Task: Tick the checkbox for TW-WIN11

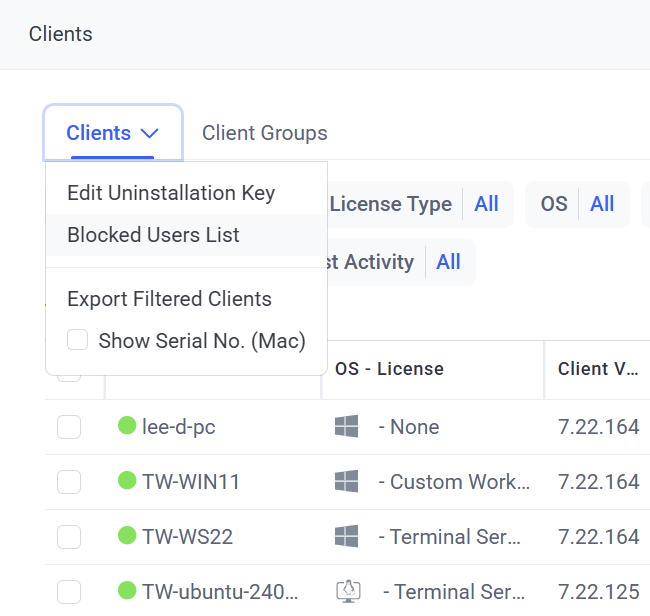Action: tap(69, 482)
